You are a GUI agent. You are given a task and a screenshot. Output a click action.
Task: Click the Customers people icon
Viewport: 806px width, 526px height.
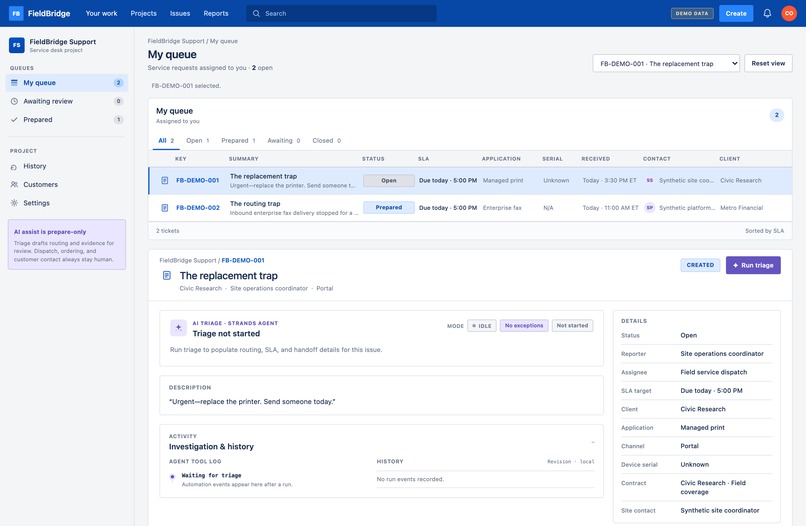(14, 185)
